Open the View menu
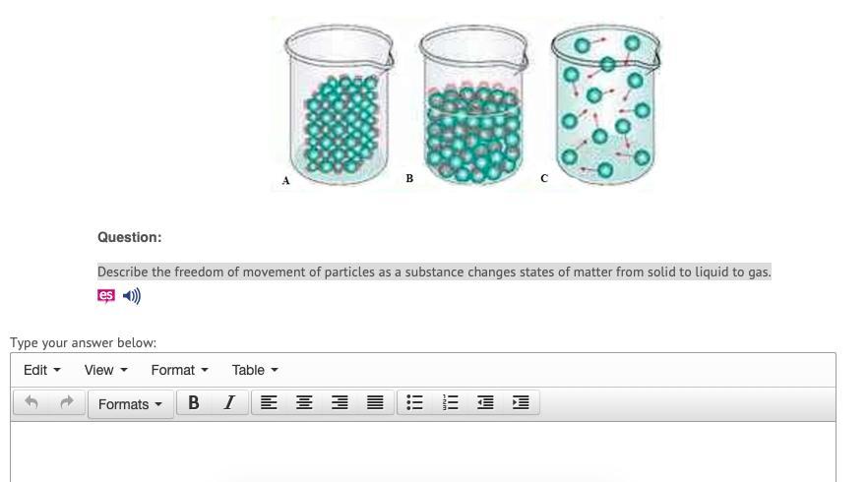 [105, 370]
